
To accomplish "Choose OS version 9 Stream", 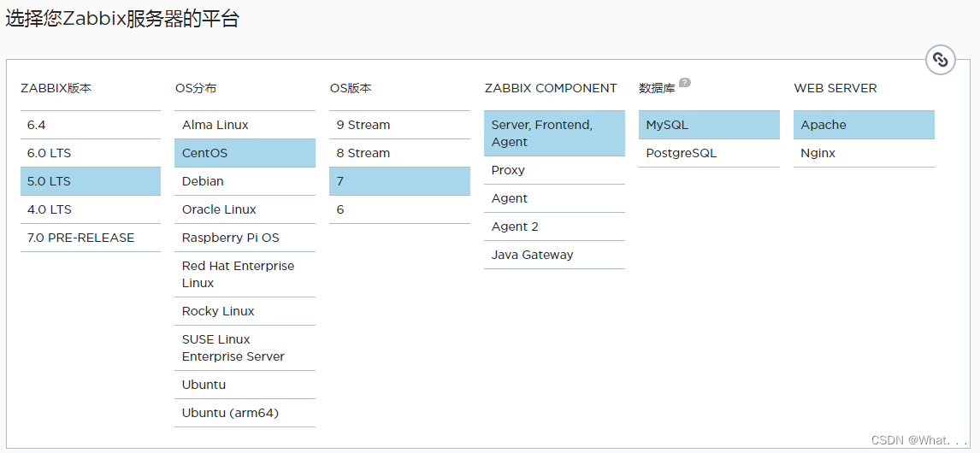I will (x=400, y=125).
